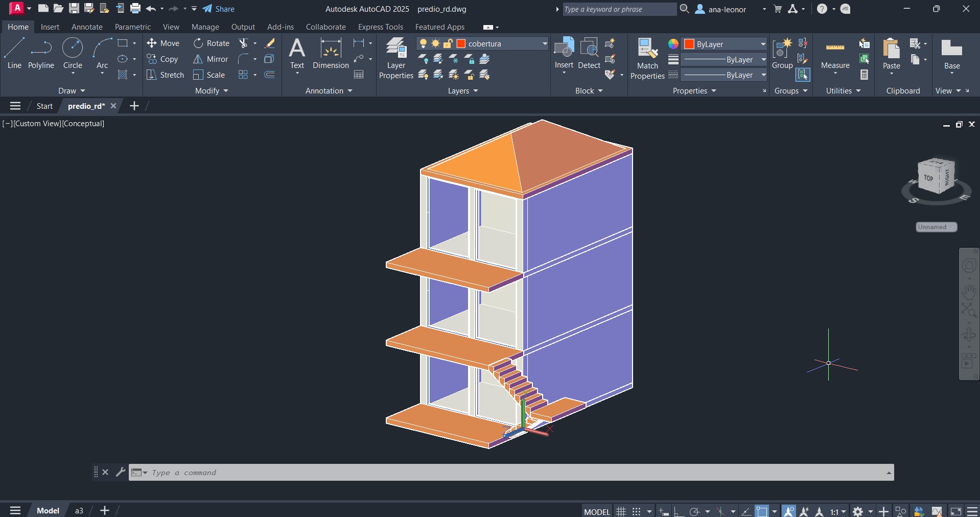Open the annotation scale 1:1 dropdown

(x=838, y=511)
